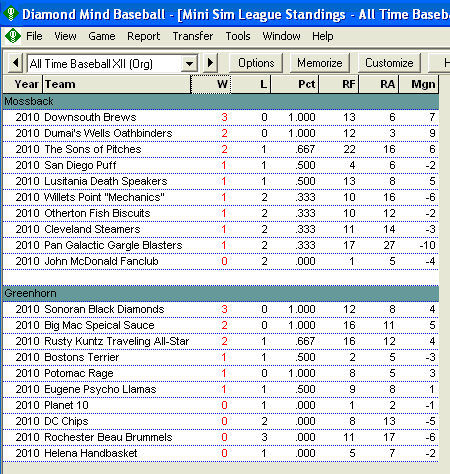Viewport: 450px width, 474px height.
Task: Open the Report menu
Action: 143,36
